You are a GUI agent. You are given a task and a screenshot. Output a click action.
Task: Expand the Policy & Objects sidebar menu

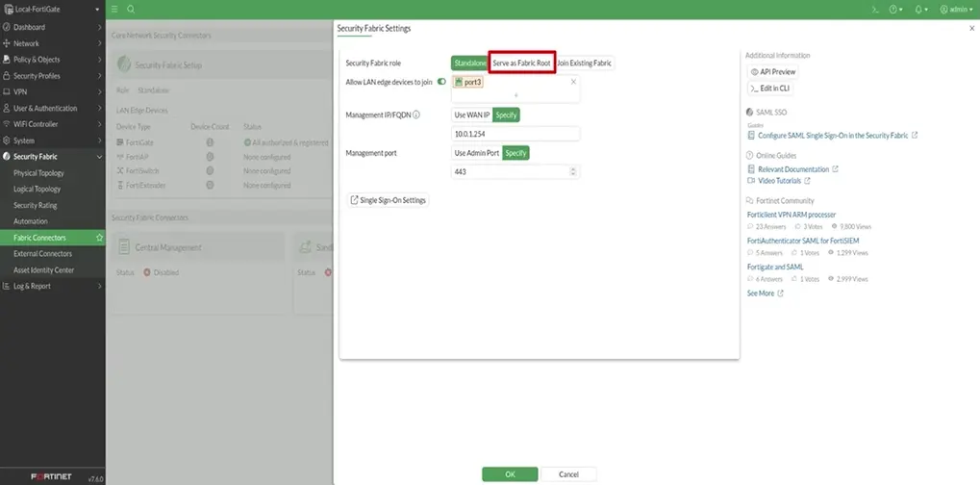(x=53, y=60)
